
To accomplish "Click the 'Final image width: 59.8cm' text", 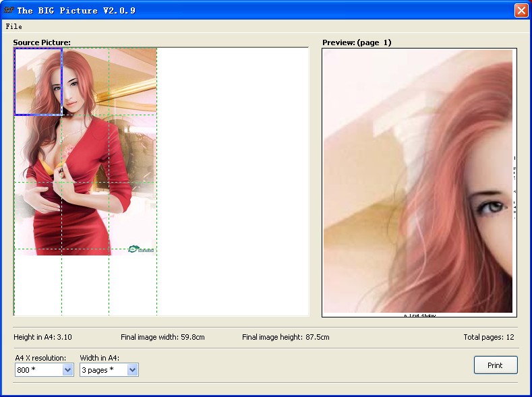I will [162, 337].
